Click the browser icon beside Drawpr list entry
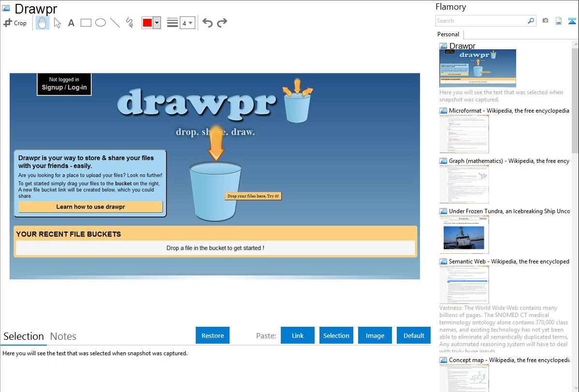The height and width of the screenshot is (392, 579). point(444,46)
